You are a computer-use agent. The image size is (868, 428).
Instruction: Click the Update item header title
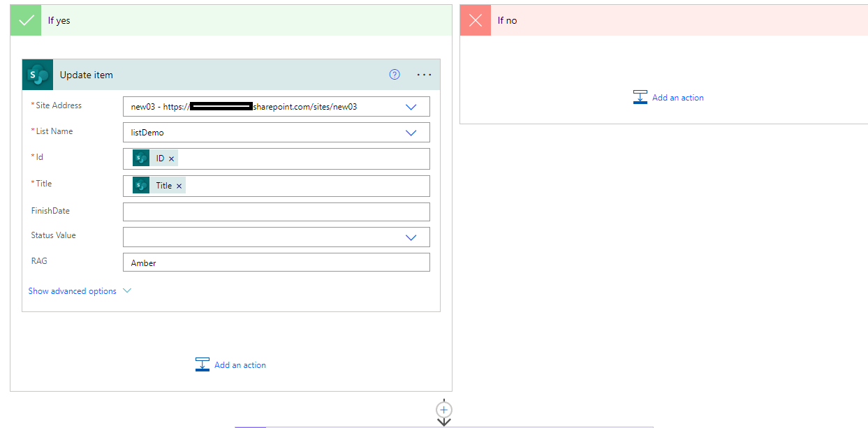click(x=87, y=75)
